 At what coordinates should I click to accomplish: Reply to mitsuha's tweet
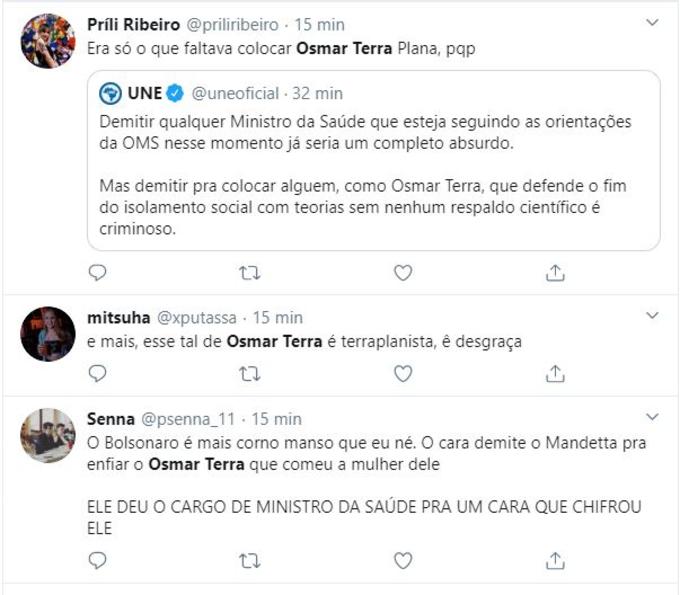point(98,373)
